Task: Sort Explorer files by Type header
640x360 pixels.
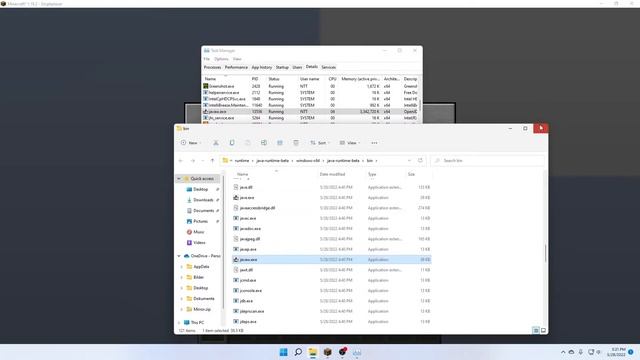Action: pos(372,174)
